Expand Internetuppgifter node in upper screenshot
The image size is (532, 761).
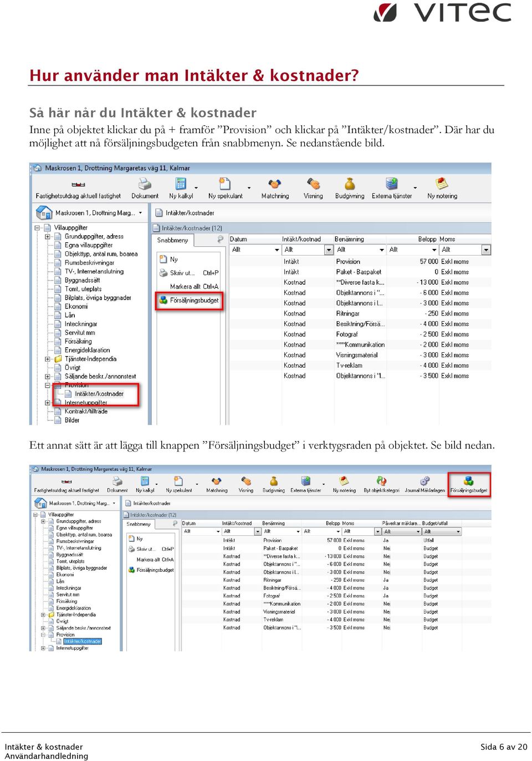tap(48, 403)
